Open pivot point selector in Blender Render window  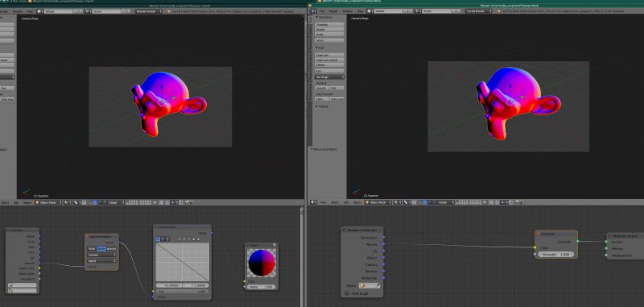pos(76,202)
